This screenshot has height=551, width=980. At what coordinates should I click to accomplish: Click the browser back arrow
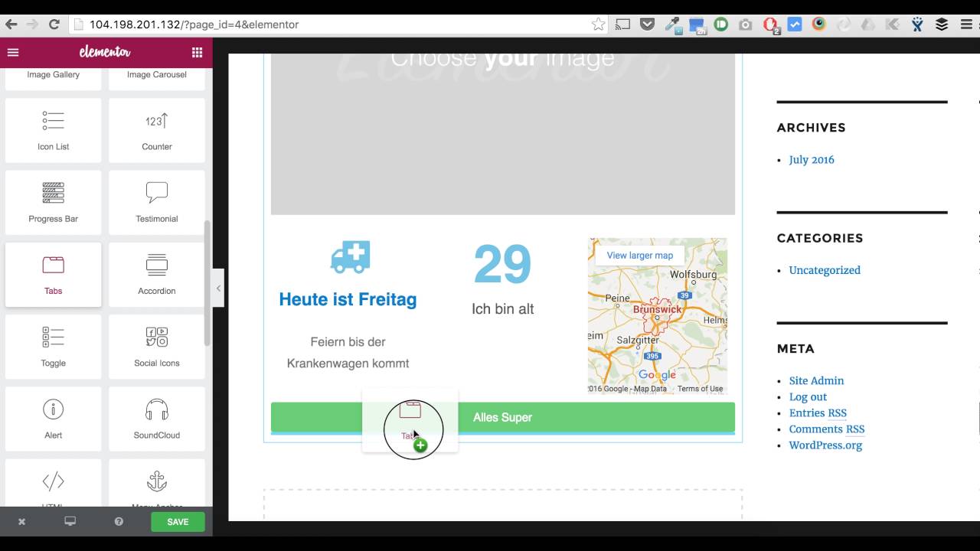11,24
